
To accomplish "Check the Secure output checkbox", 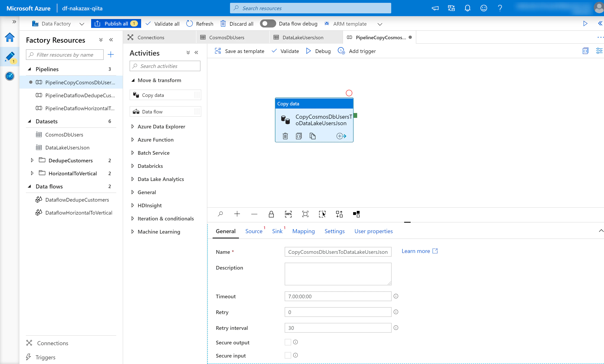I will tap(288, 342).
